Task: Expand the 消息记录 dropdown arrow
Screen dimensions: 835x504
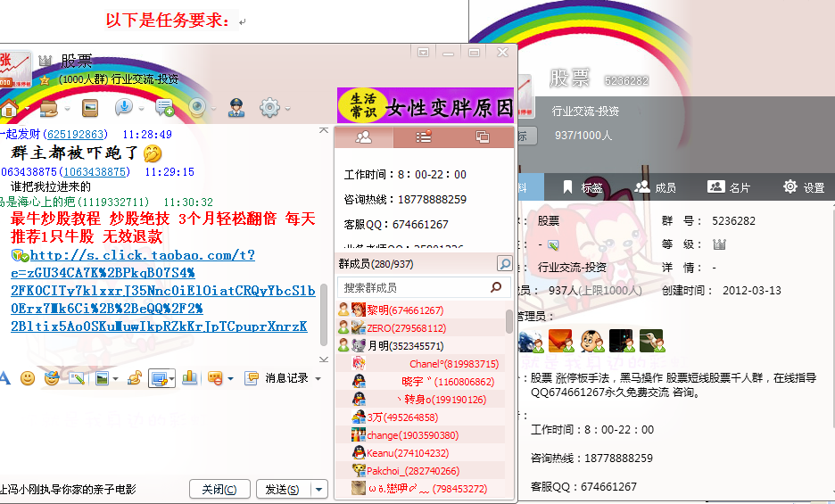Action: pos(317,378)
